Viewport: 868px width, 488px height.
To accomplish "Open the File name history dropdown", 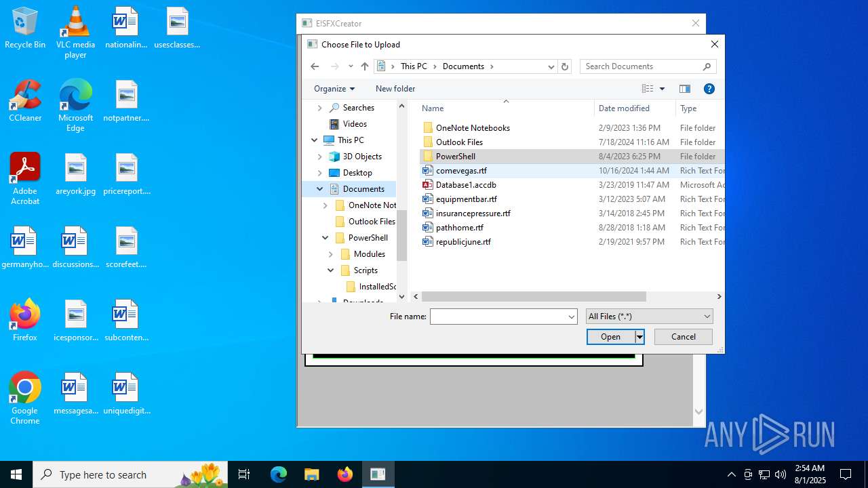I will coord(572,317).
